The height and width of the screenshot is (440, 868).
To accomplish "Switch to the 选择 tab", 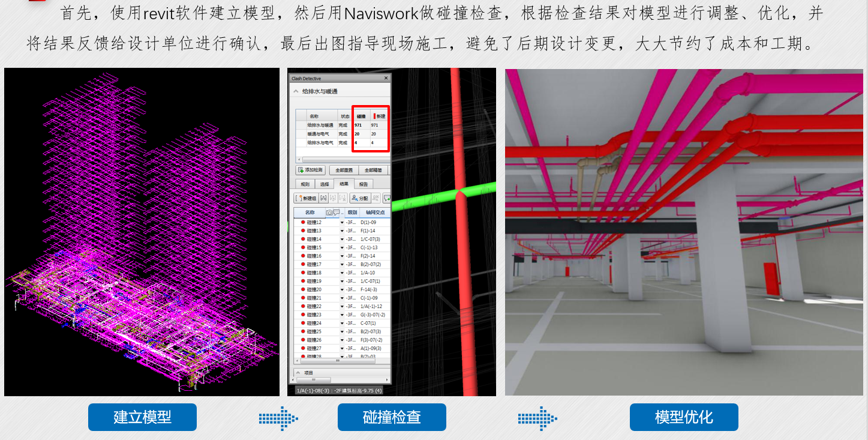I will 325,184.
